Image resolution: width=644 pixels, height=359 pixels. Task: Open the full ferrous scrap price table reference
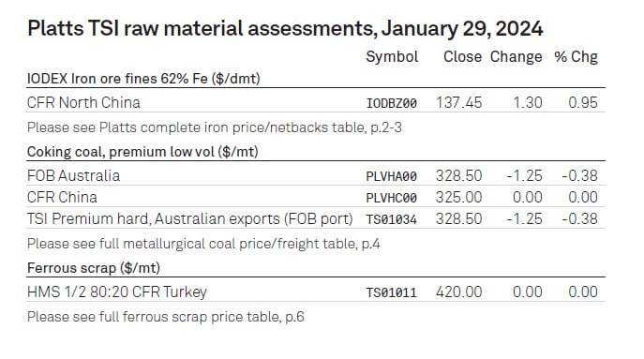(166, 317)
